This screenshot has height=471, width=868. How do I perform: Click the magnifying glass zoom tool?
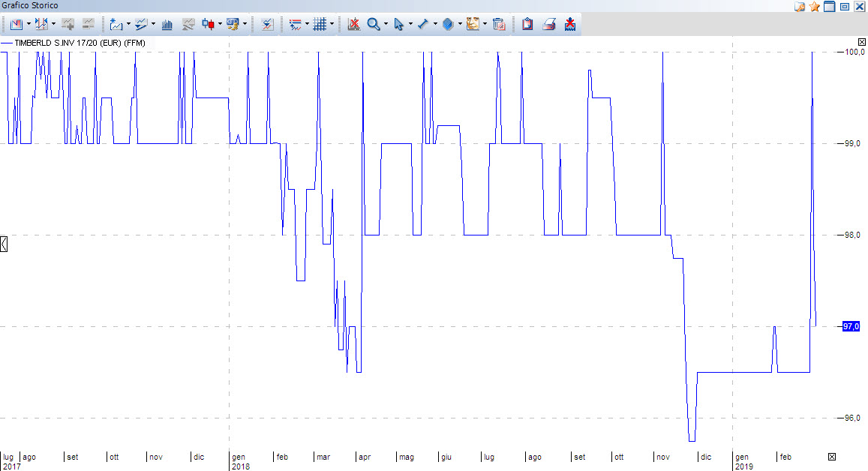(373, 24)
